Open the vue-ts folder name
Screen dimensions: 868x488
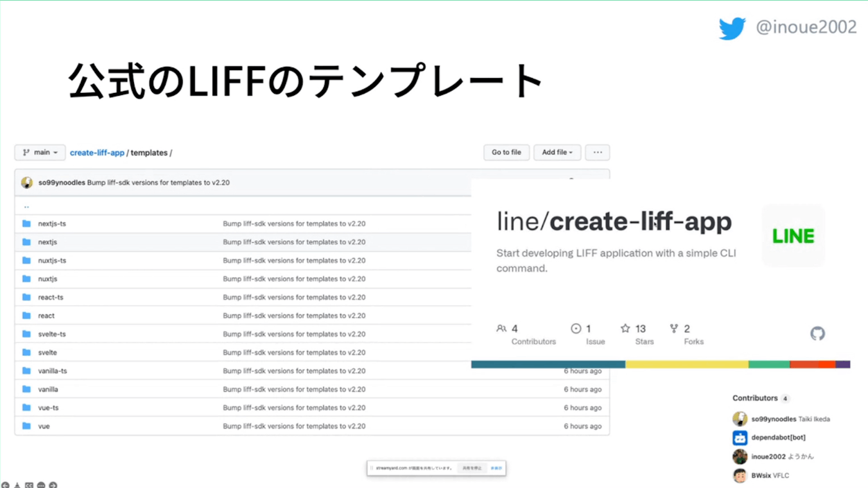click(48, 407)
